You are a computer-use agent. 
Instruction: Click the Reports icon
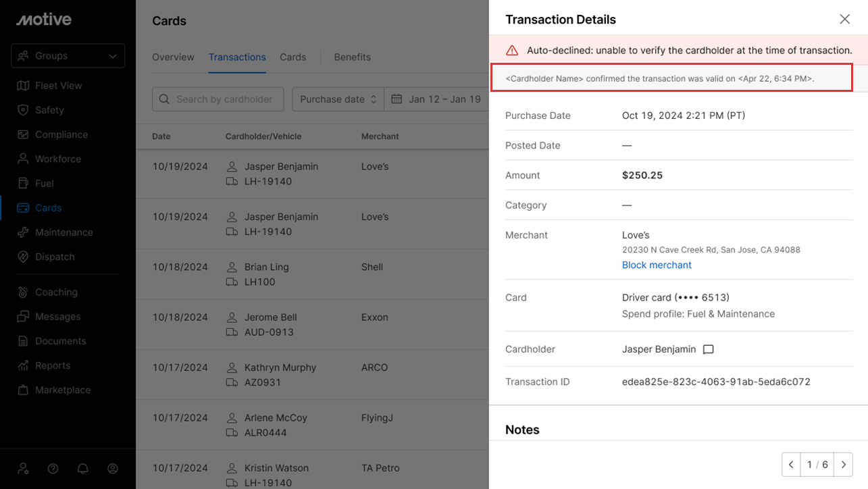pos(24,365)
